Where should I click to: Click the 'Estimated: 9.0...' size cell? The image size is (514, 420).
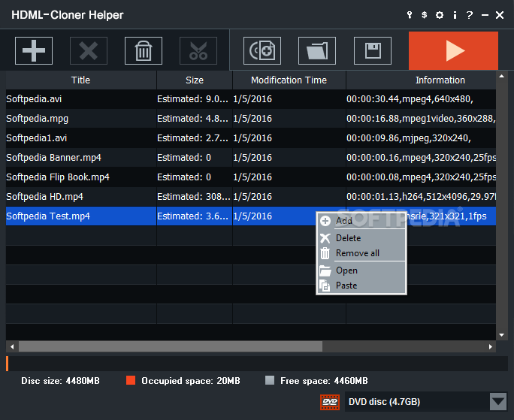tap(195, 99)
